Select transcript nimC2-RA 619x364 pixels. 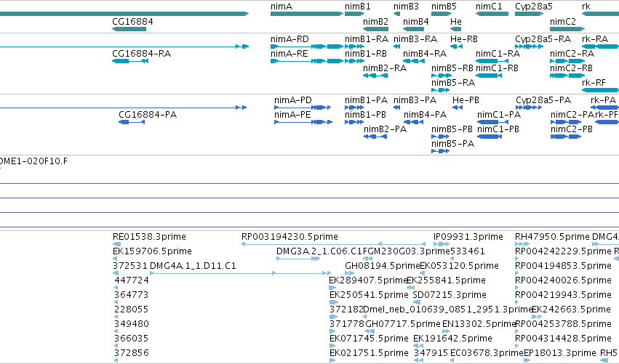567,61
